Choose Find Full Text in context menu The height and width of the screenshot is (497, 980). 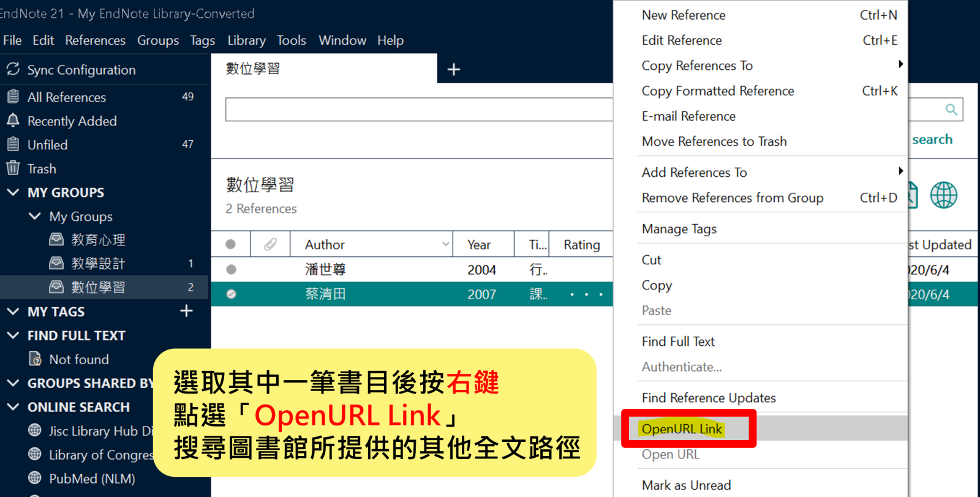pos(678,342)
